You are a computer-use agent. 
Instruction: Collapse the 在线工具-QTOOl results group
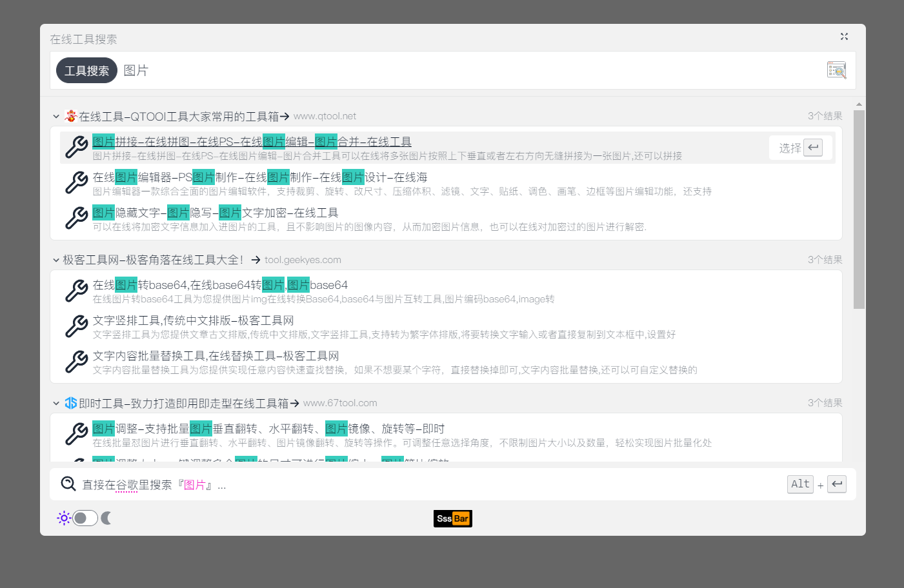[56, 117]
